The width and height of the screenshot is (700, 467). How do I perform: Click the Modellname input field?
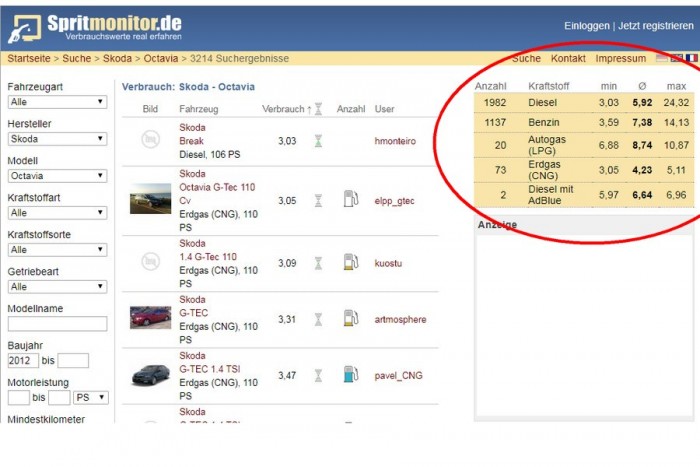[58, 324]
